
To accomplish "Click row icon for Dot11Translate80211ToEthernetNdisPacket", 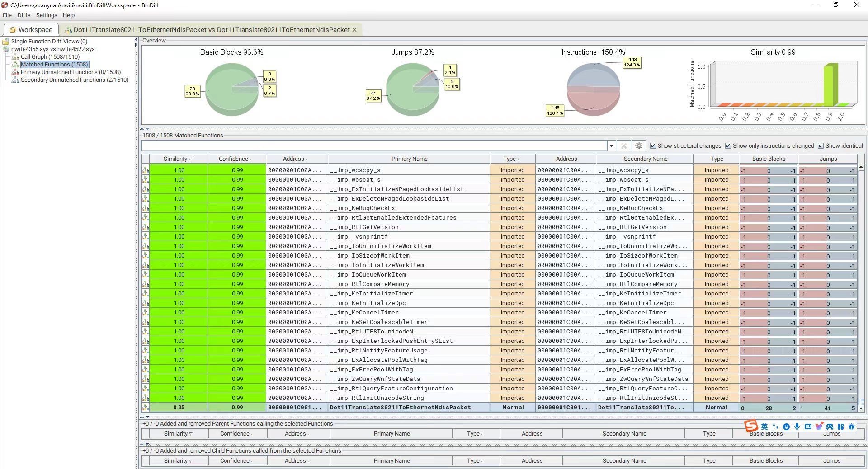I will coord(145,408).
